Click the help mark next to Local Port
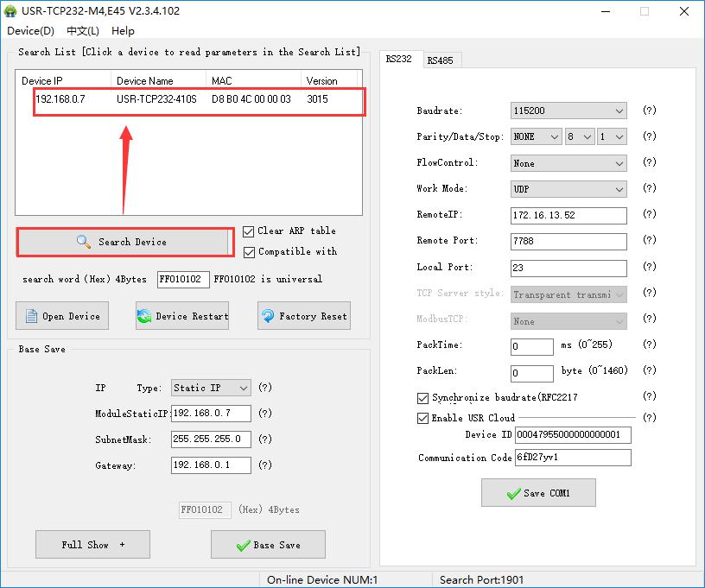 coord(649,267)
